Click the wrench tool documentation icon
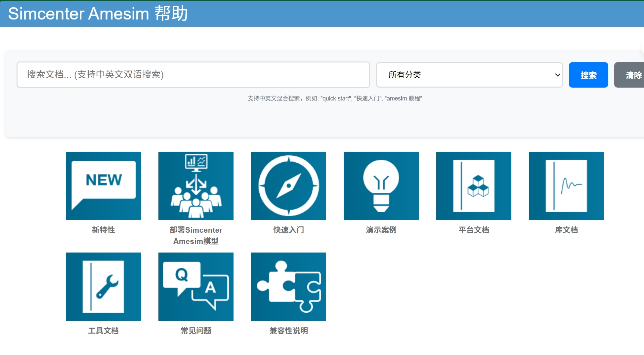 [103, 287]
